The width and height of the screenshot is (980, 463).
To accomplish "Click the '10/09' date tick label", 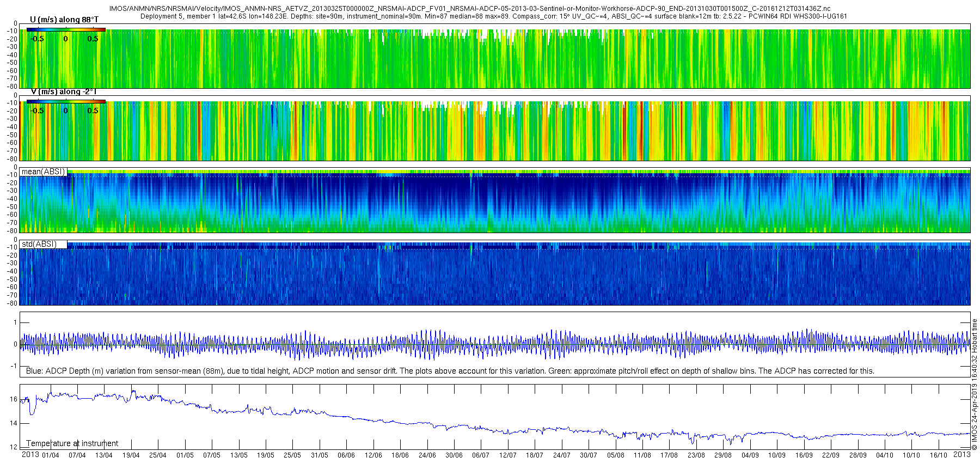I will tap(777, 455).
